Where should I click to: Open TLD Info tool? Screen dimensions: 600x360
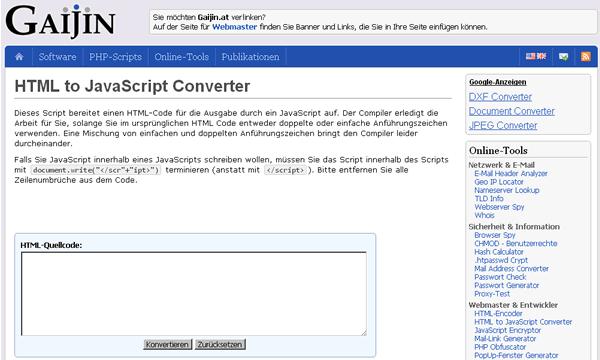[489, 199]
